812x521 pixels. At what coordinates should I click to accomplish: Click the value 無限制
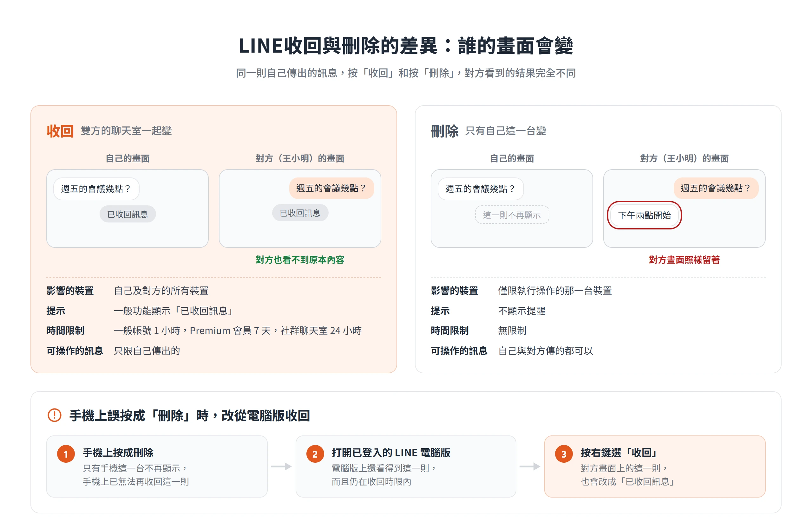click(x=512, y=331)
